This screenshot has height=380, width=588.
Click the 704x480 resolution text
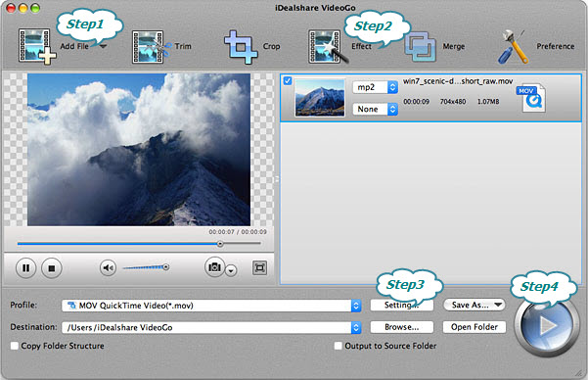click(x=453, y=102)
